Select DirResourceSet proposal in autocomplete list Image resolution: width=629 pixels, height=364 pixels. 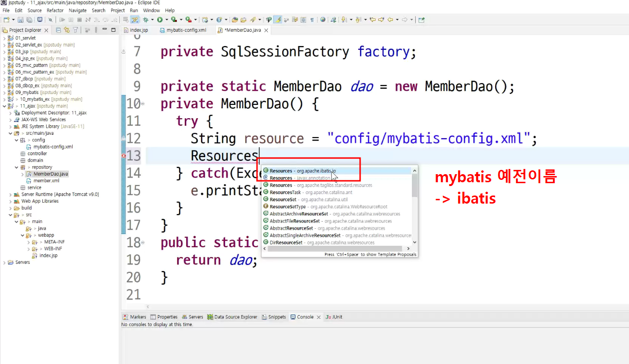(x=337, y=243)
